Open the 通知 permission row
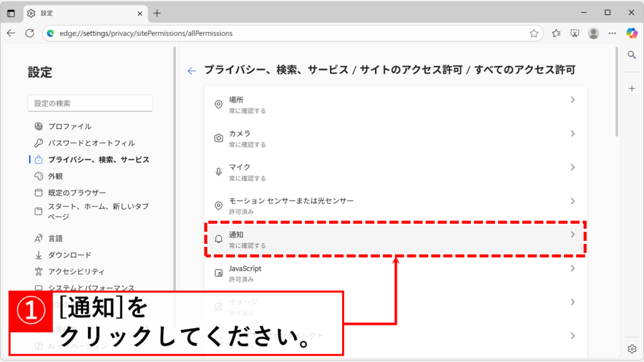Viewport: 644px width, 362px height. tap(396, 239)
